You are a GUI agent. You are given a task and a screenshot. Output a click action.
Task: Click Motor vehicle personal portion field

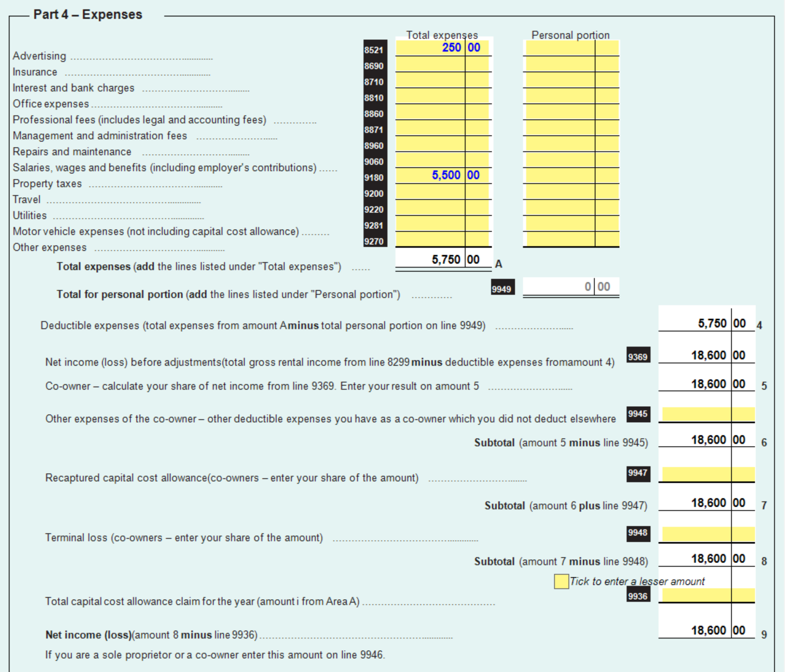pyautogui.click(x=571, y=223)
